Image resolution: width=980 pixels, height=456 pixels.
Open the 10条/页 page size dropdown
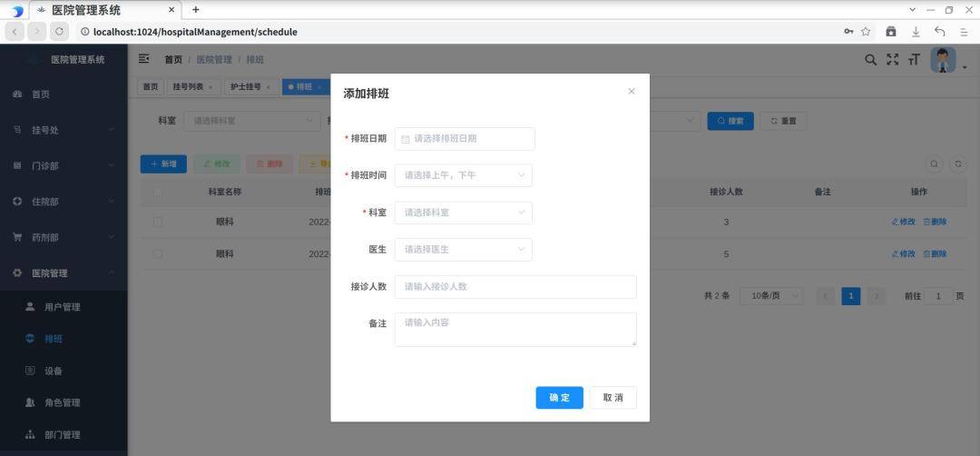click(x=771, y=296)
